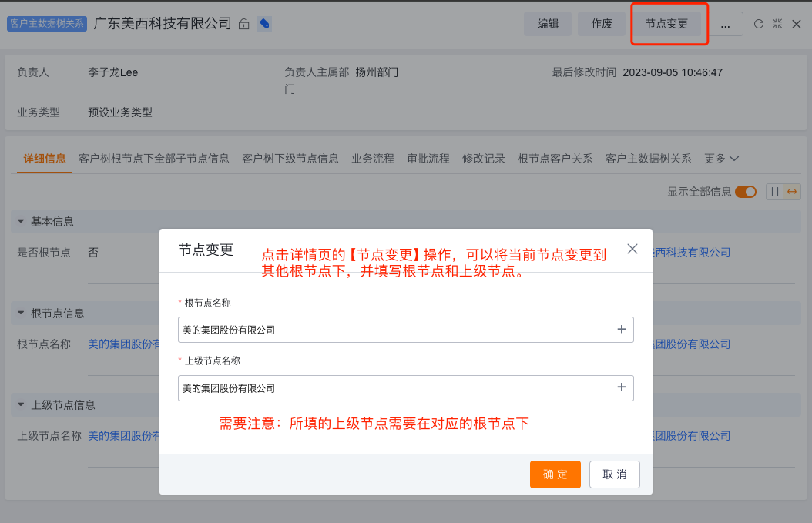The image size is (812, 523).
Task: Click into the 上级节点名称 input field
Action: pyautogui.click(x=394, y=388)
